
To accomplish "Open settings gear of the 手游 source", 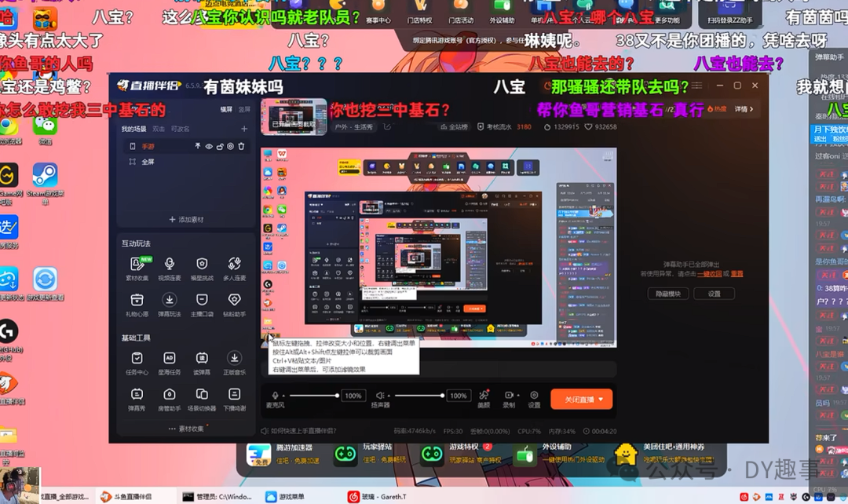I will pyautogui.click(x=230, y=147).
